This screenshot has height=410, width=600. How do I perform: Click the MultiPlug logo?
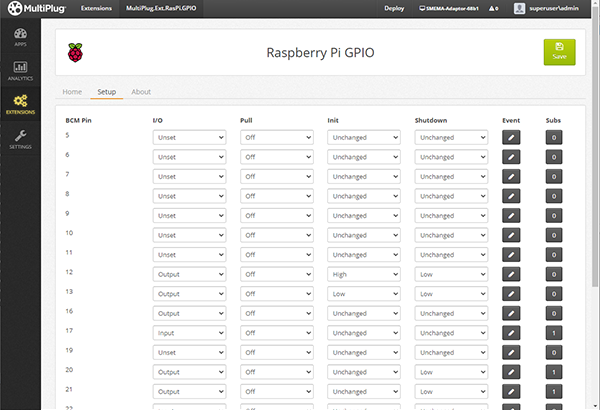[x=37, y=8]
